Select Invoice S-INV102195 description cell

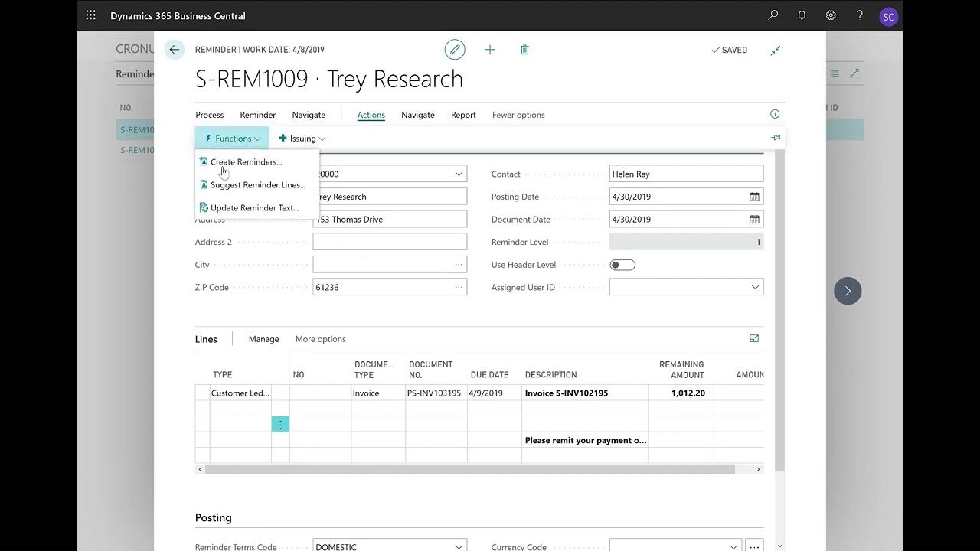(585, 393)
